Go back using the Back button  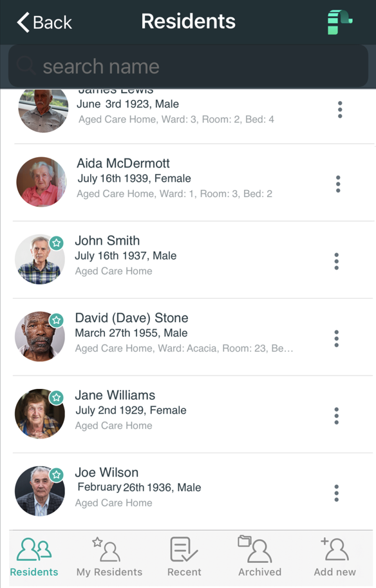point(44,22)
